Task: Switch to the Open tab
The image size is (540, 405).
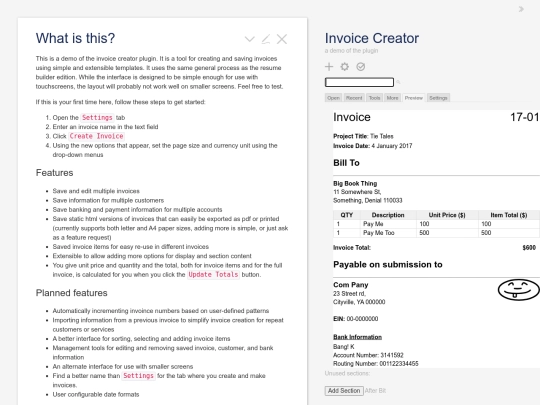Action: (x=333, y=98)
